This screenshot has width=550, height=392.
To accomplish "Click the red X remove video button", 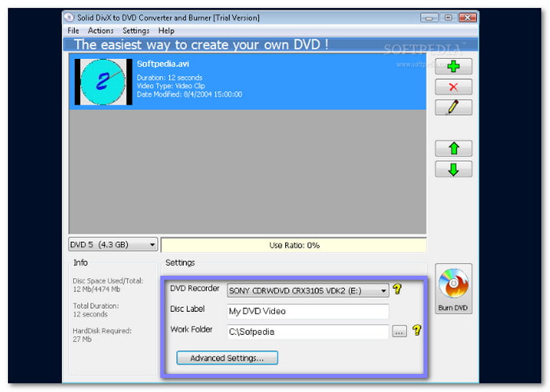I will click(453, 86).
